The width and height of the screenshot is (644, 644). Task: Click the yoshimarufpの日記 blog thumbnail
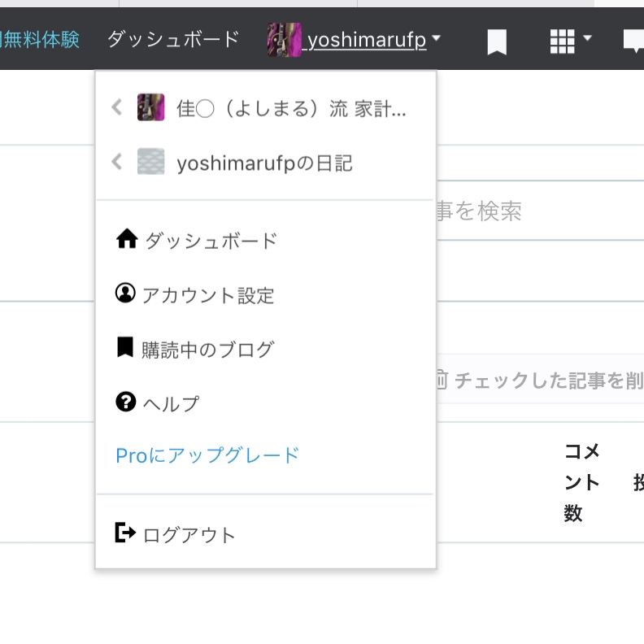click(150, 162)
